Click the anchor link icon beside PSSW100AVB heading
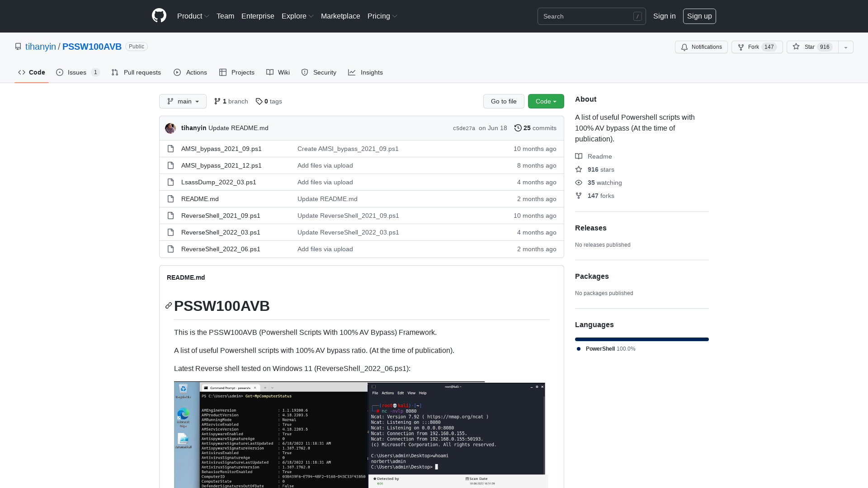868x488 pixels. point(169,306)
